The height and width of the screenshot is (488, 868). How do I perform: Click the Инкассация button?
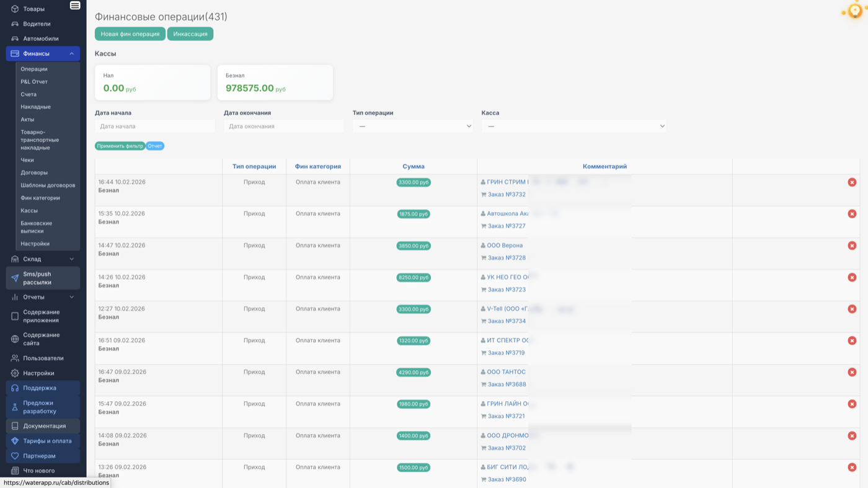click(190, 34)
